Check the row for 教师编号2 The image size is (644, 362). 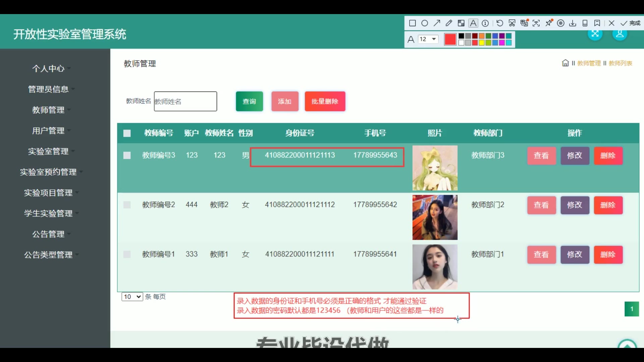pos(127,205)
